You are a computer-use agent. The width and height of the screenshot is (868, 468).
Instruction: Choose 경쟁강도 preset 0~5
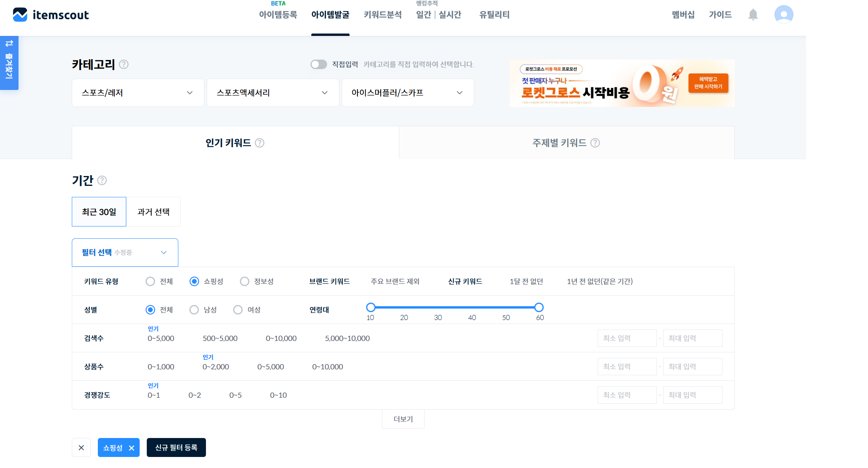click(x=236, y=395)
